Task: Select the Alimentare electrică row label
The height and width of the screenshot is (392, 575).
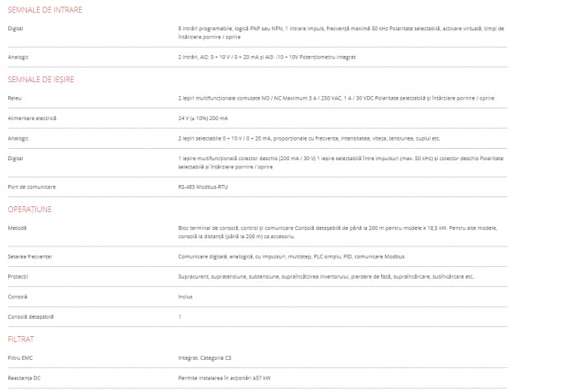Action: (x=32, y=118)
